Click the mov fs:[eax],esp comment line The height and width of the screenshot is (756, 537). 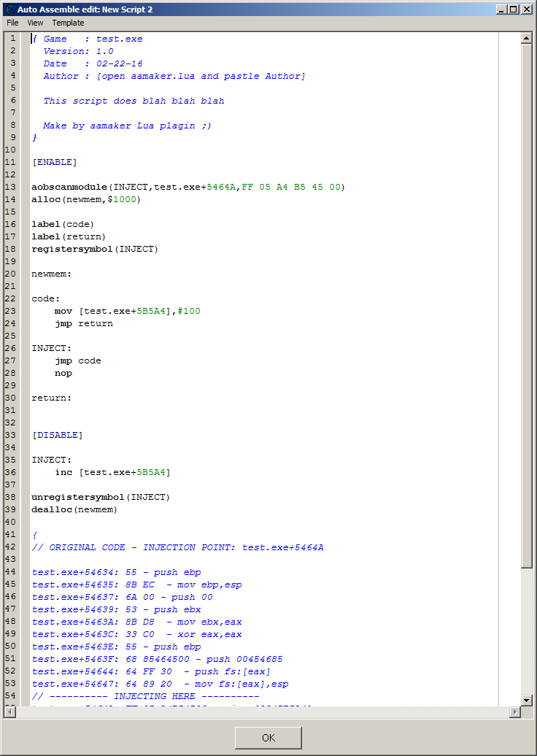click(160, 684)
